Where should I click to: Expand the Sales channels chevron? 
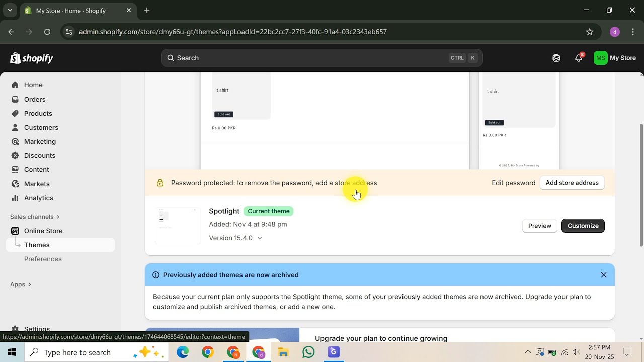pyautogui.click(x=58, y=217)
